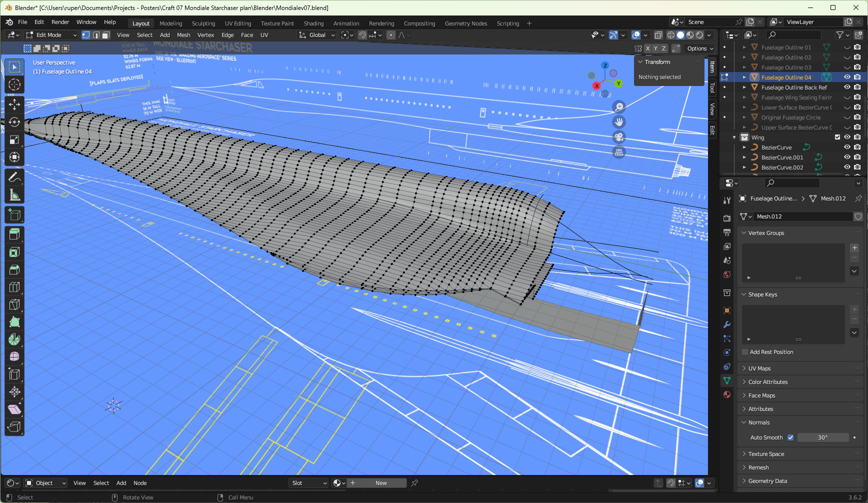The image size is (868, 503).
Task: Enable rendered viewport shading
Action: tap(699, 35)
